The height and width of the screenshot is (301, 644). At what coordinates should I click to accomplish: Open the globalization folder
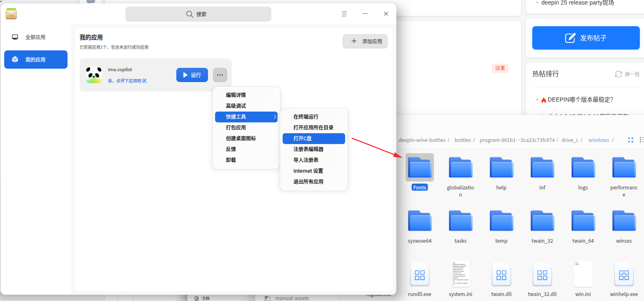pos(461,167)
